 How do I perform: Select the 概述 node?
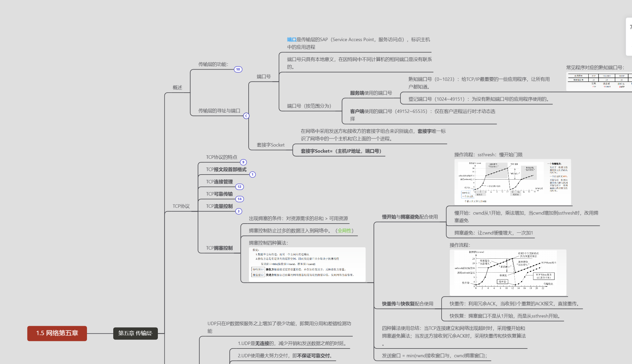click(x=177, y=88)
